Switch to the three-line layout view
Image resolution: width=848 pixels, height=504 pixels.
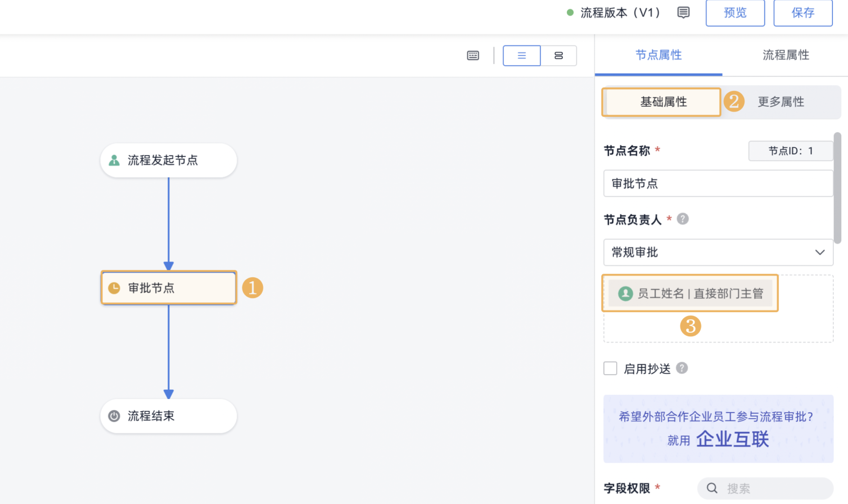521,56
